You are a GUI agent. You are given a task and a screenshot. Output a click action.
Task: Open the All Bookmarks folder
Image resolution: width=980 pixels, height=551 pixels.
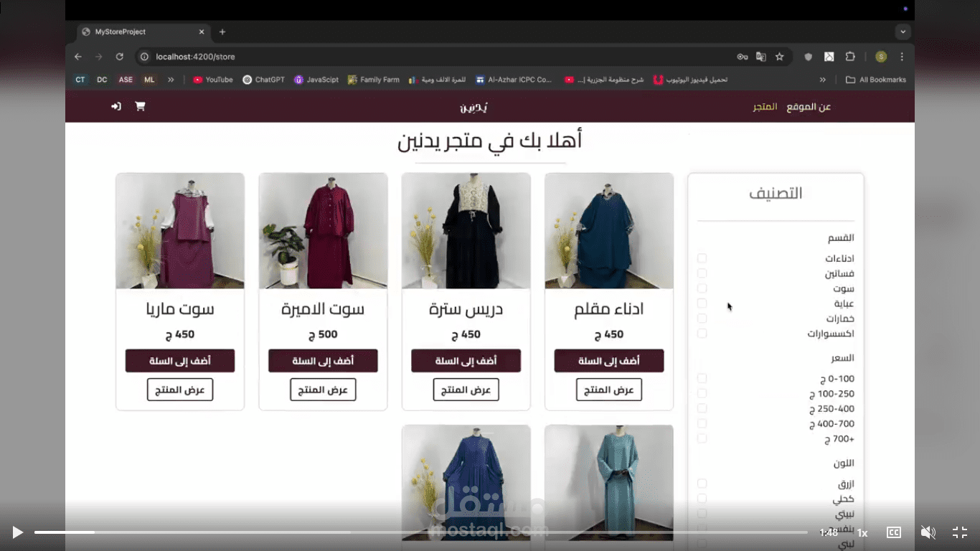tap(876, 80)
